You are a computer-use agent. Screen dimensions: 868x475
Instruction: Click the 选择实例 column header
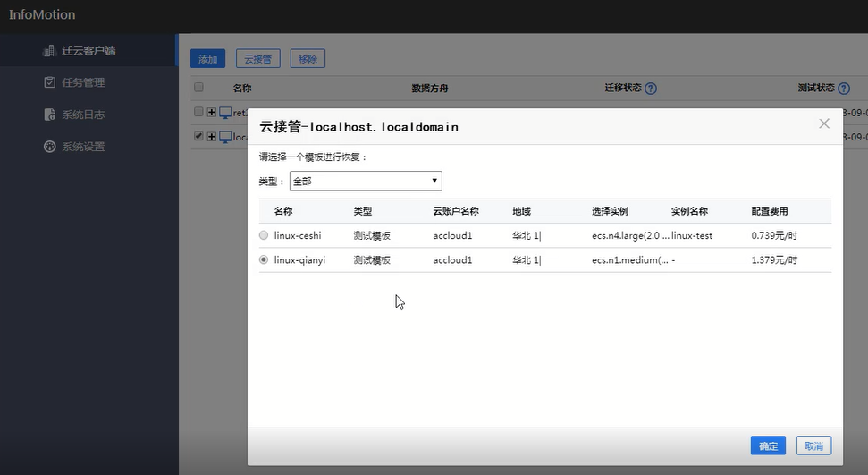(x=610, y=211)
